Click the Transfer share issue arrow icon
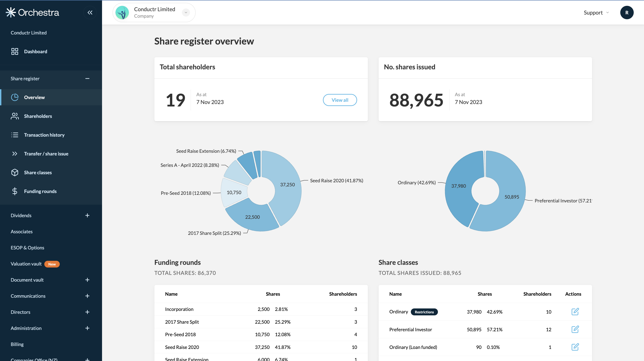Screen dimensions: 644x361 point(14,153)
